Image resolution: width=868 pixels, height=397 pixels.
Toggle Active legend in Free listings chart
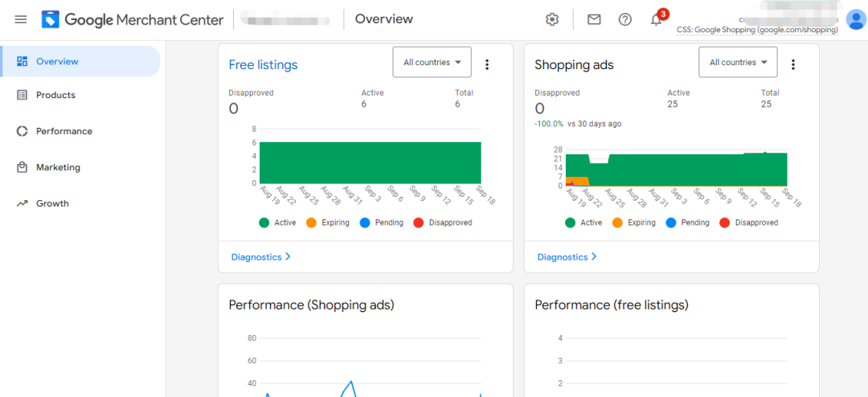(x=277, y=223)
